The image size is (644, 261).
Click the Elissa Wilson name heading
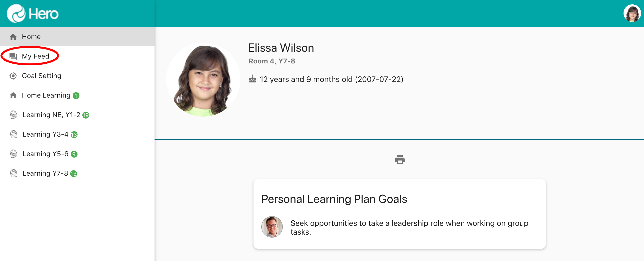coord(281,48)
